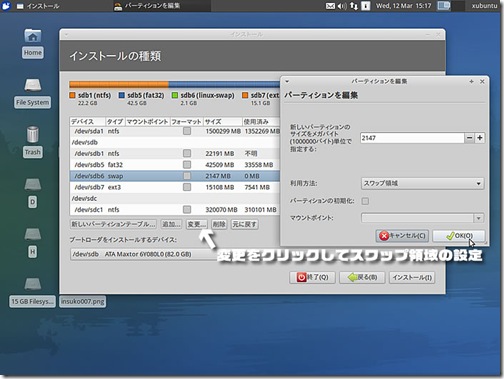Click the partition size field showing 2147
Viewport: 504px width, 379px height.
(x=412, y=138)
